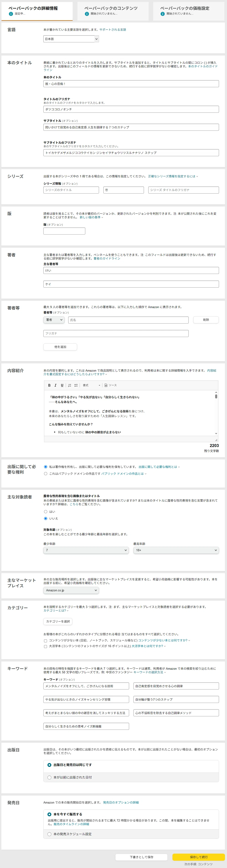227x868 pixels.
Task: Click the 巻 volume input field
Action: point(124,190)
